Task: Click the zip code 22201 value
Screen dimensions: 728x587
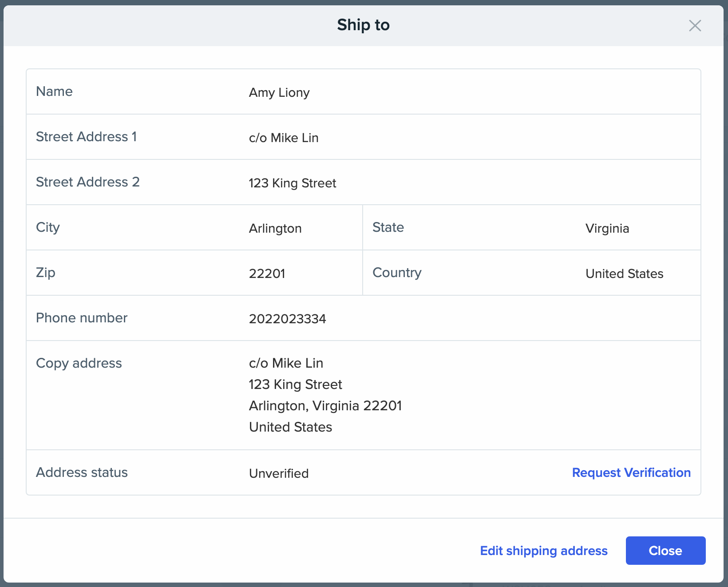Action: click(267, 274)
